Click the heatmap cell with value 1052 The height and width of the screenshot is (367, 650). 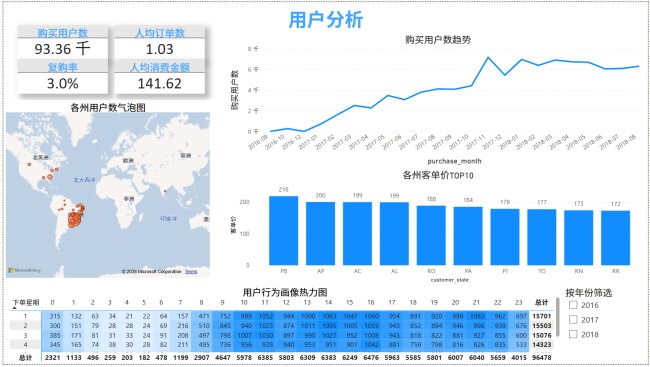[266, 316]
